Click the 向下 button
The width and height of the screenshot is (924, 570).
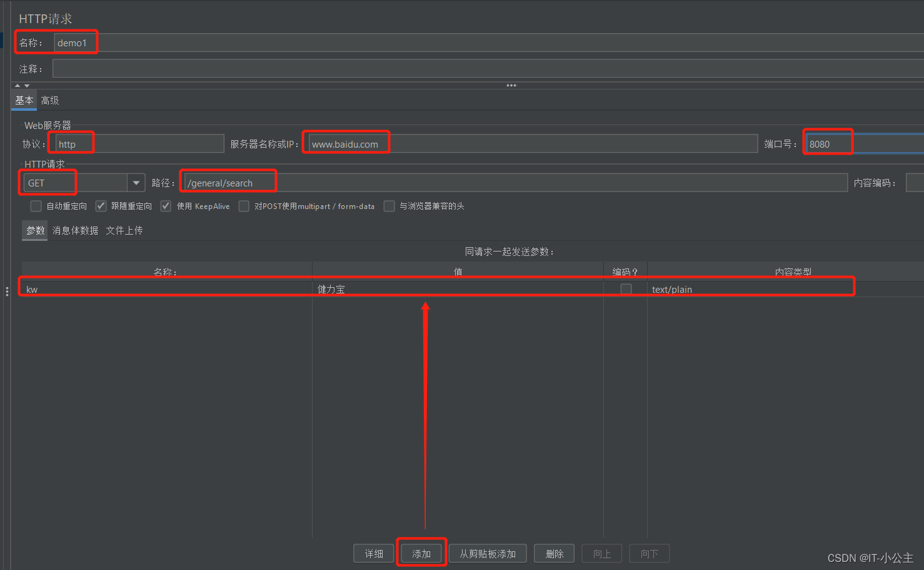point(650,554)
